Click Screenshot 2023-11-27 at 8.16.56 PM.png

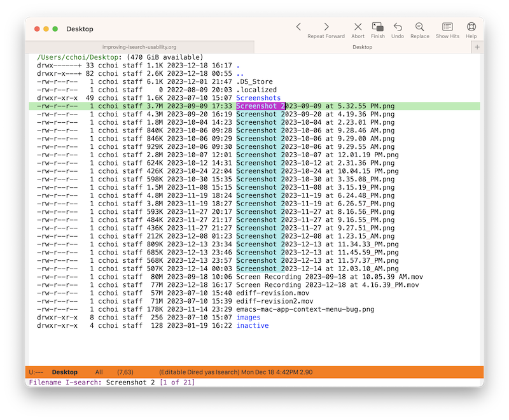point(315,212)
